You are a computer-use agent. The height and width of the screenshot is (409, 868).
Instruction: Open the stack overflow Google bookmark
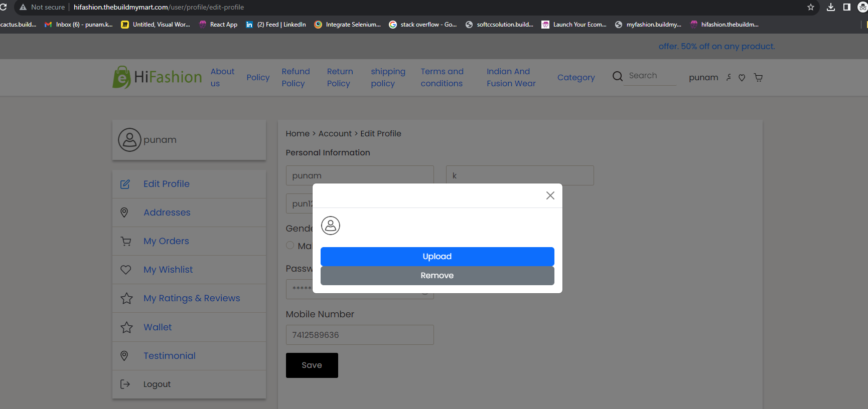[x=423, y=25]
